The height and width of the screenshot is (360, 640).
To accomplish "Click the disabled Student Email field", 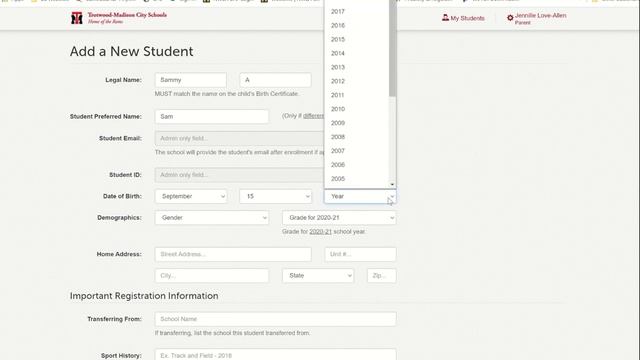I will (240, 138).
